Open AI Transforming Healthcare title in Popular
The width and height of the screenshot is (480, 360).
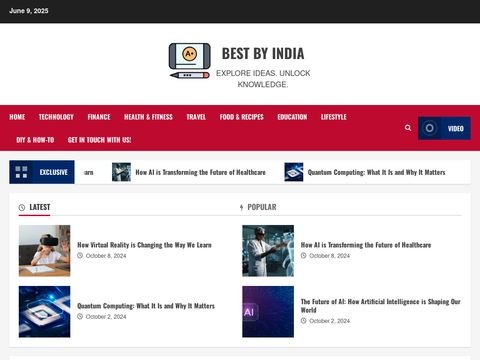(x=366, y=245)
